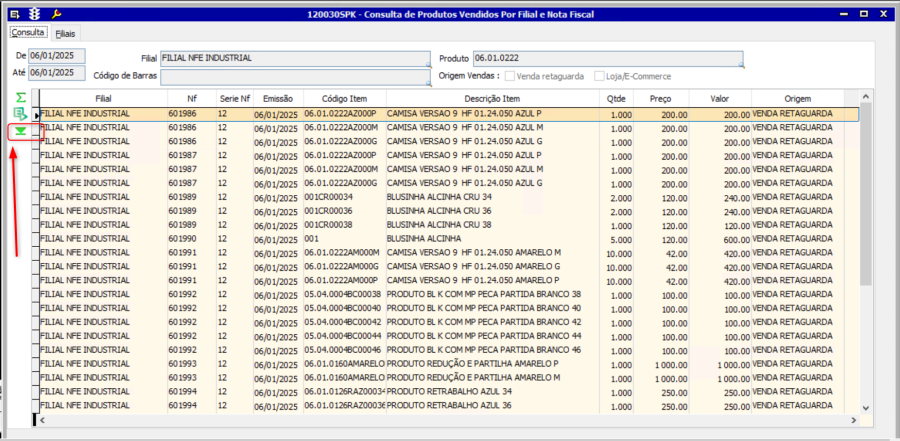900x441 pixels.
Task: Select the BLUSINHA ALCINHA CRU 38 cell
Action: [492, 225]
